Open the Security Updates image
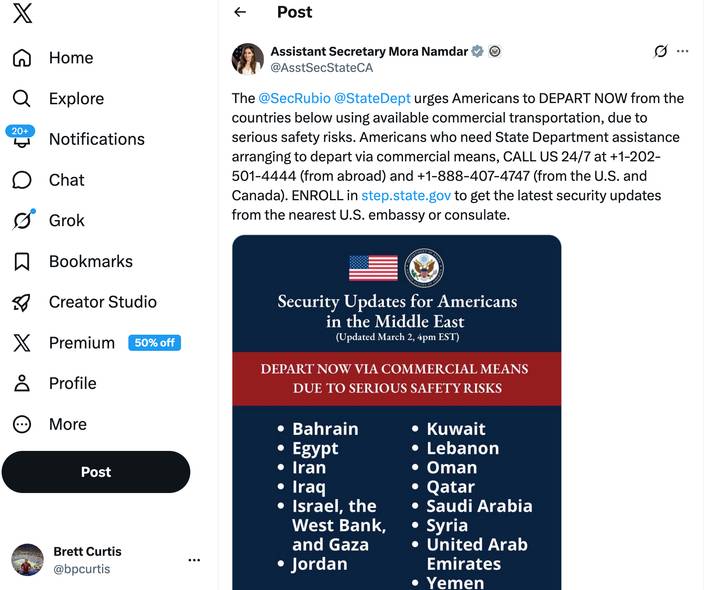Screen dimensions: 720x590 click(397, 412)
